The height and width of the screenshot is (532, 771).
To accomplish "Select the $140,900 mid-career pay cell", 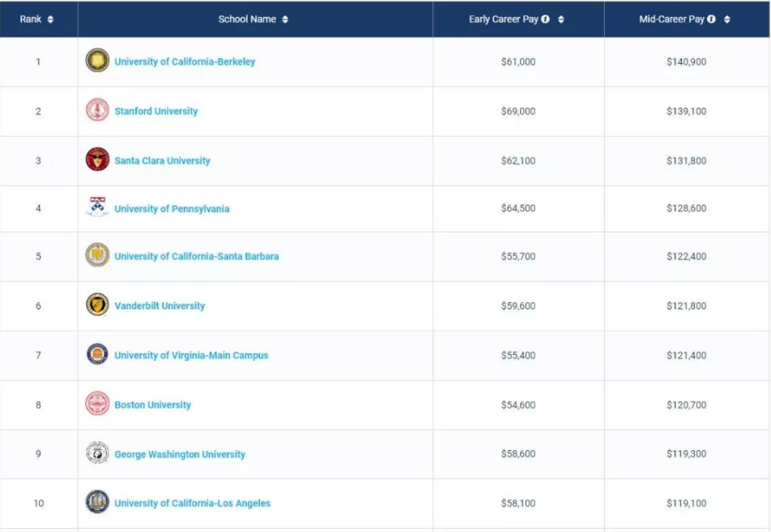I will click(687, 62).
